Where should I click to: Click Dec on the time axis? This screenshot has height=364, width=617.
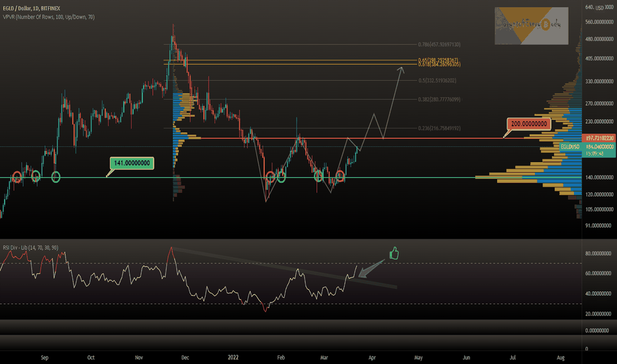[x=185, y=357]
